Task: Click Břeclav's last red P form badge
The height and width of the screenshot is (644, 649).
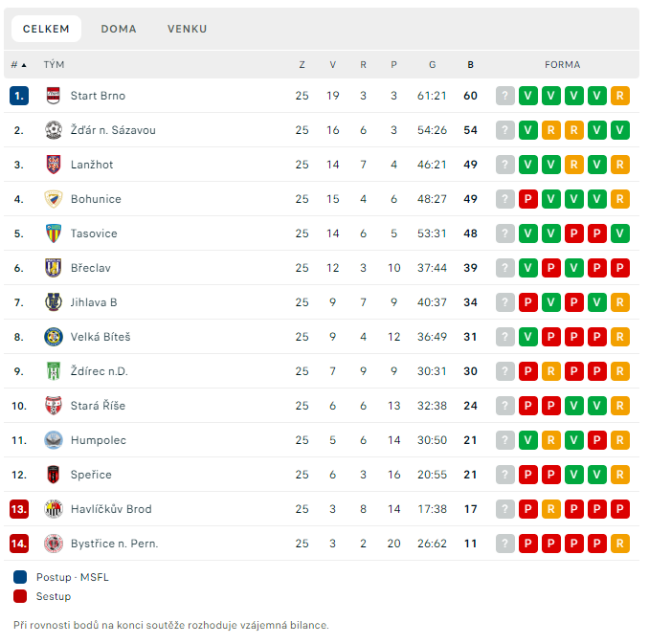Action: tap(619, 268)
